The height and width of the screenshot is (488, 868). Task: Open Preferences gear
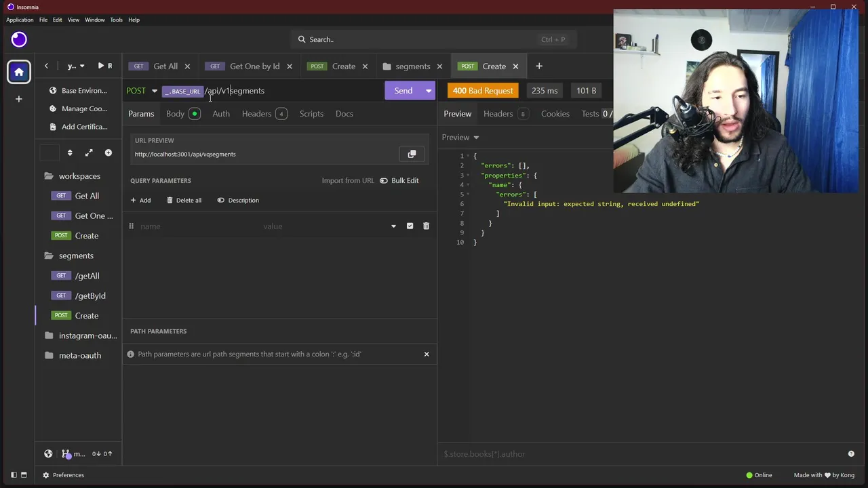click(x=64, y=475)
